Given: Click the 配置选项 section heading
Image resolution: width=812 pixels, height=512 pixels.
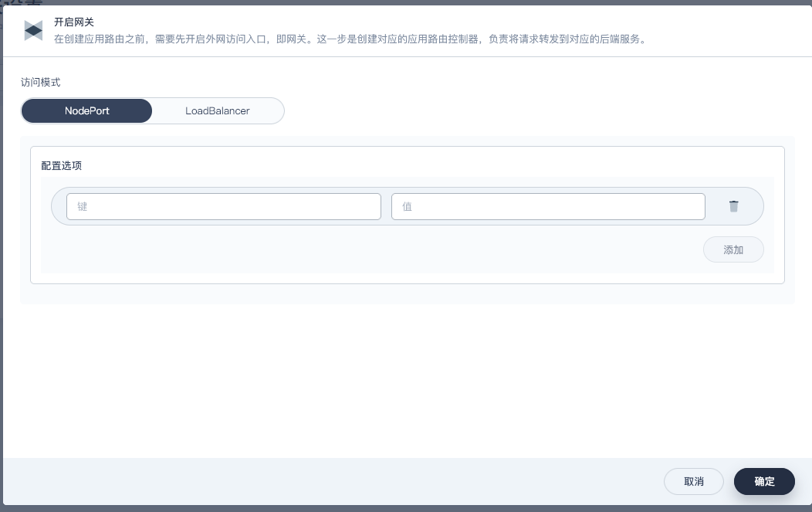Looking at the screenshot, I should (x=61, y=165).
